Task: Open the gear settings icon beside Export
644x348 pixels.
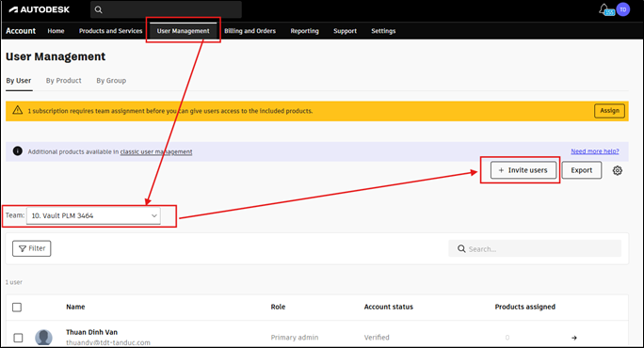Action: pyautogui.click(x=618, y=170)
